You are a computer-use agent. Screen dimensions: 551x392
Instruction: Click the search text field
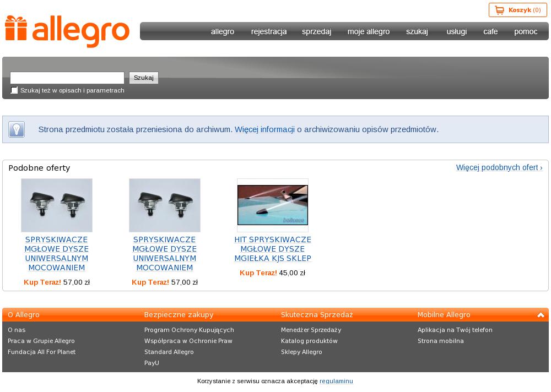click(67, 78)
